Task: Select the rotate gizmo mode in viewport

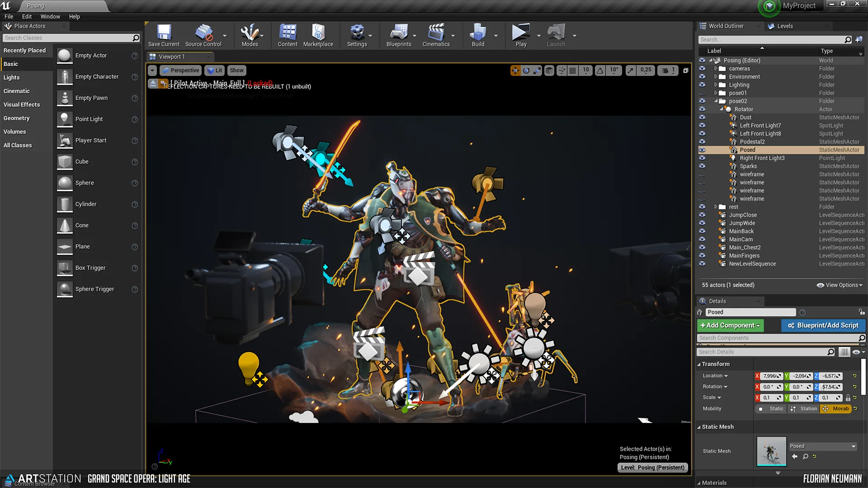Action: [526, 70]
